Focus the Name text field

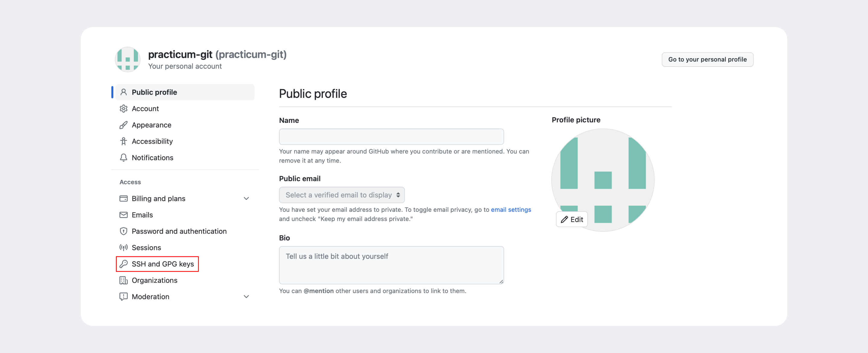click(x=391, y=137)
